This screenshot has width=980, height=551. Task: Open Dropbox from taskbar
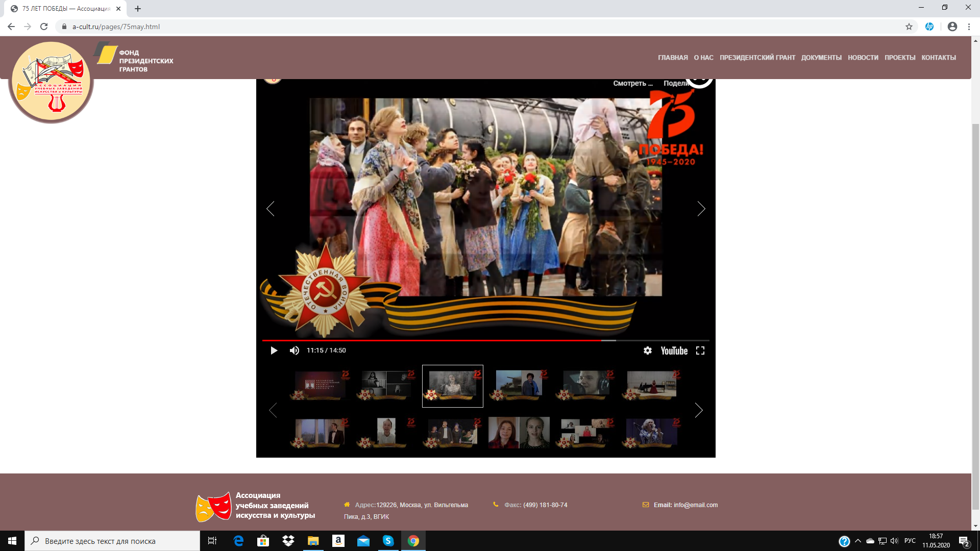pos(288,541)
